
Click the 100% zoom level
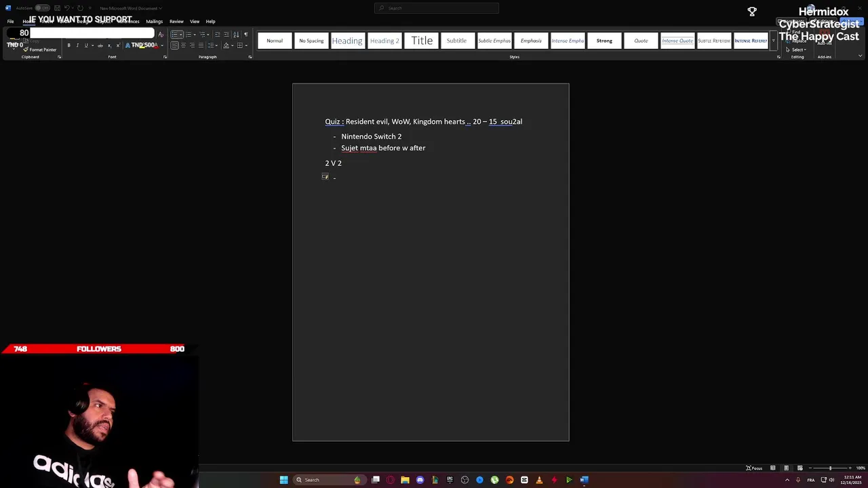pyautogui.click(x=861, y=468)
